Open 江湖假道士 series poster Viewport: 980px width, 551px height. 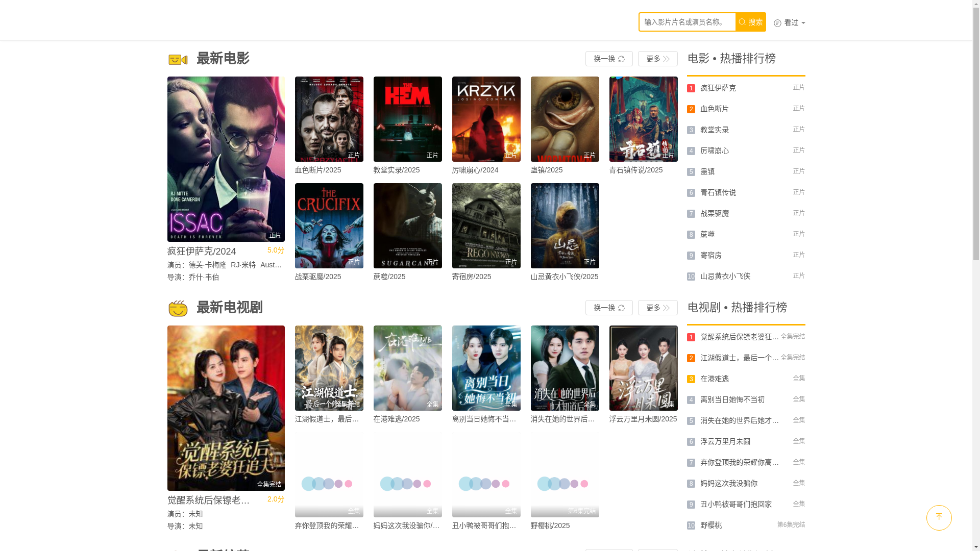click(x=329, y=368)
